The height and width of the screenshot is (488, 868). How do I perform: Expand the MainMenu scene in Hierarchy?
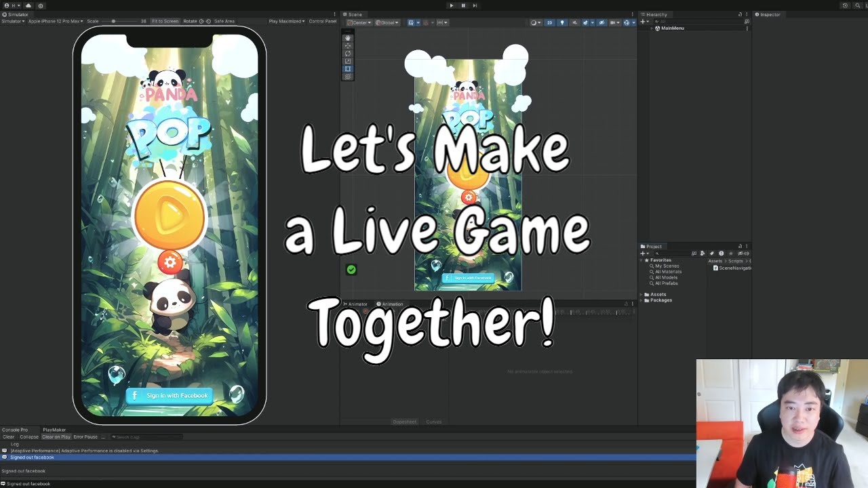pyautogui.click(x=652, y=28)
